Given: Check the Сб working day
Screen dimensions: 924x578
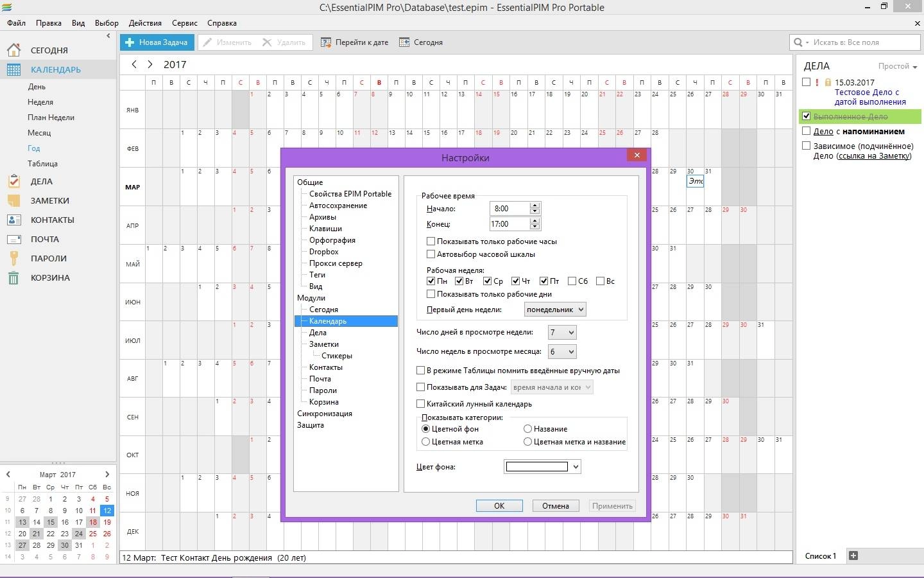Looking at the screenshot, I should click(572, 281).
